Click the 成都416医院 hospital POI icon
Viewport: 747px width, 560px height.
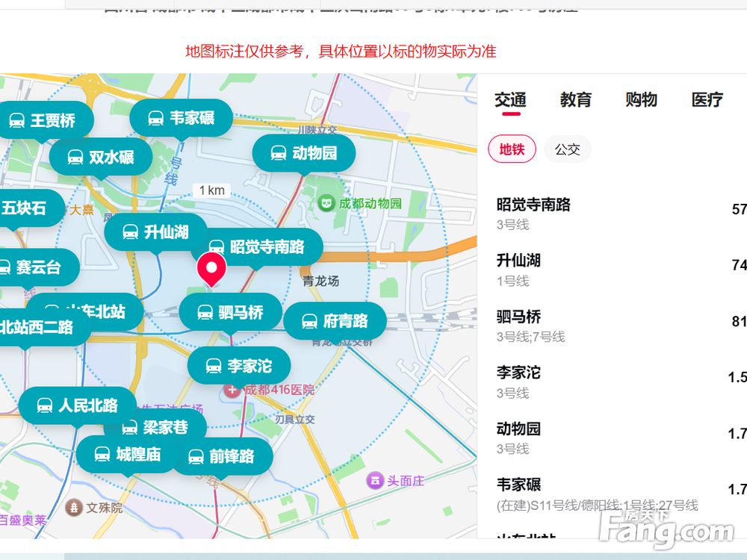pyautogui.click(x=232, y=391)
